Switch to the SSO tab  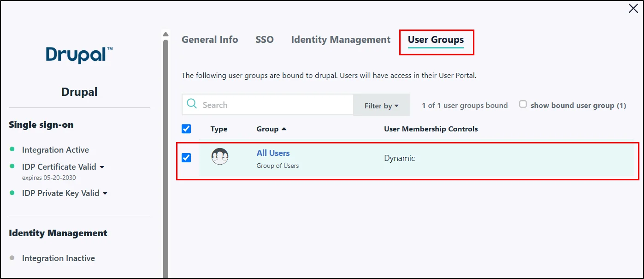tap(265, 40)
